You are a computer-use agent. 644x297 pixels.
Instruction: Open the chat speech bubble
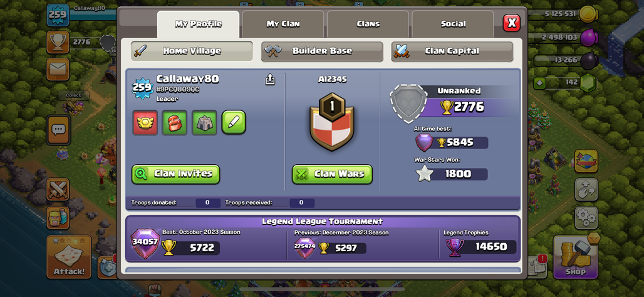pyautogui.click(x=58, y=130)
